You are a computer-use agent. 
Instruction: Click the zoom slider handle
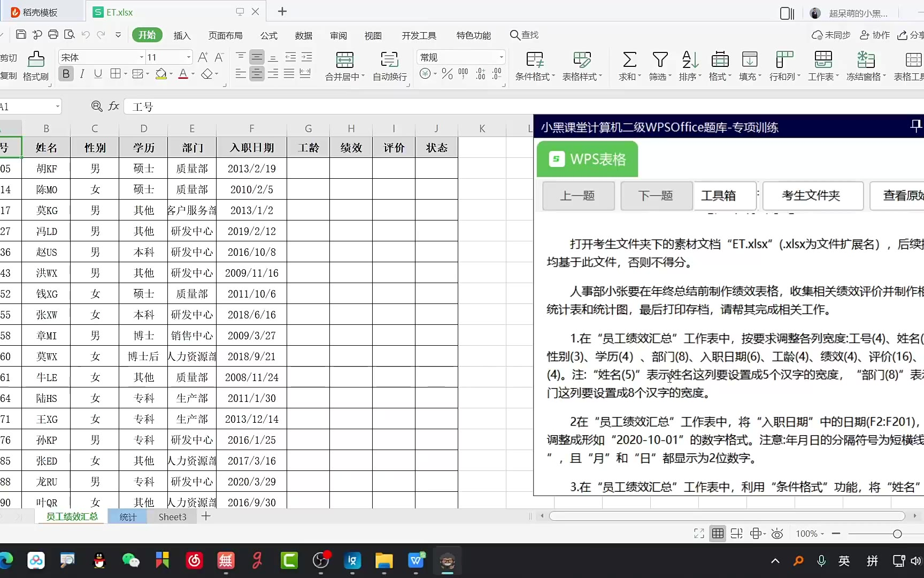(x=897, y=534)
